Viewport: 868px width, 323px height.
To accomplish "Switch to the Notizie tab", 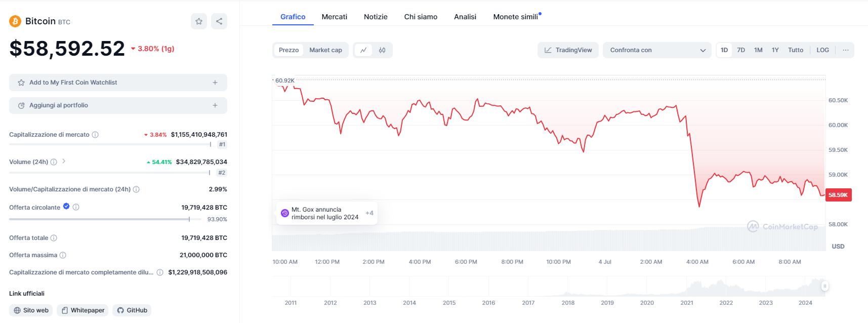I will [x=376, y=17].
